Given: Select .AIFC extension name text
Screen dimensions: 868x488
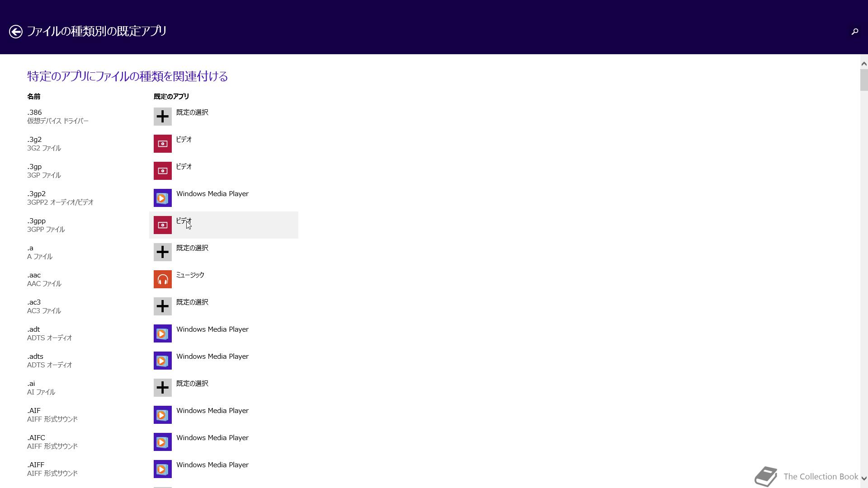Looking at the screenshot, I should (36, 437).
